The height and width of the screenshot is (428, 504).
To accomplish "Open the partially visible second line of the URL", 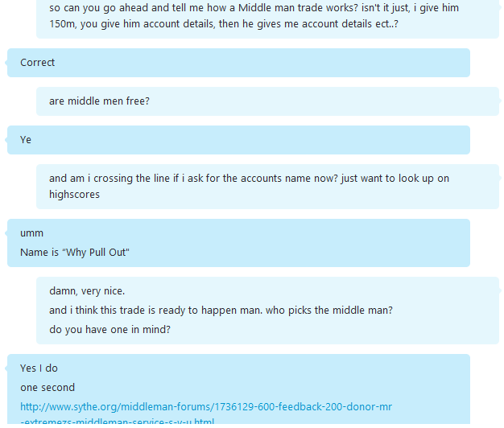I will [x=117, y=421].
